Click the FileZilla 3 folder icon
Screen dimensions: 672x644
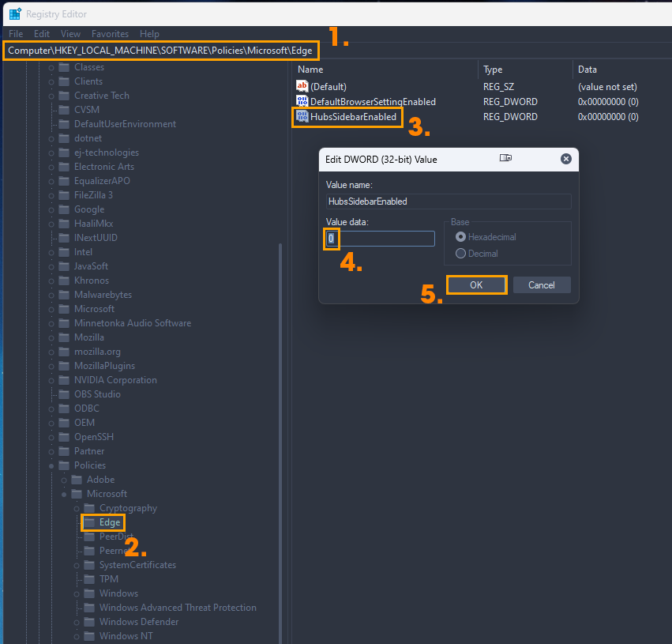point(64,195)
